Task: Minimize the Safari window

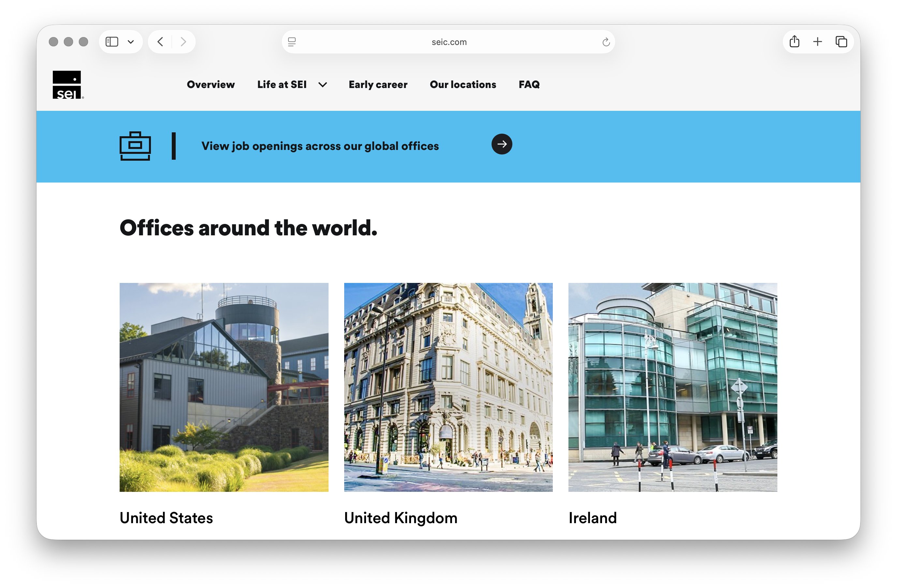Action: click(x=68, y=42)
